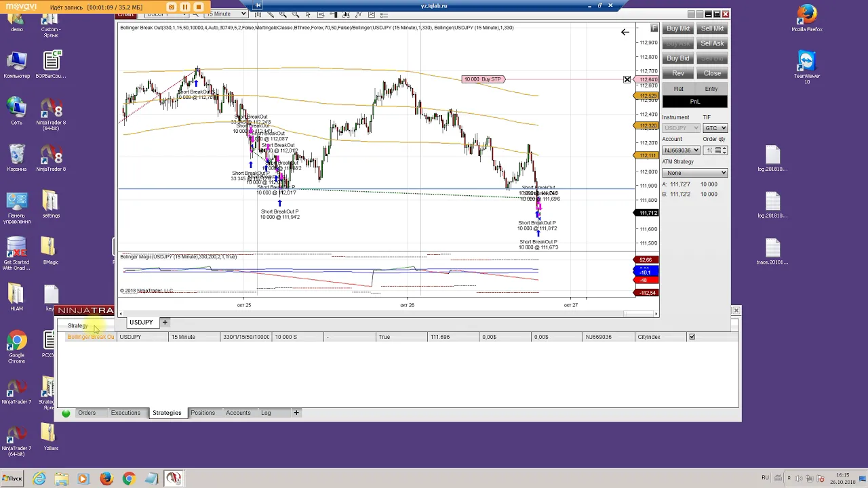
Task: Switch to the Positions tab
Action: pos(203,413)
